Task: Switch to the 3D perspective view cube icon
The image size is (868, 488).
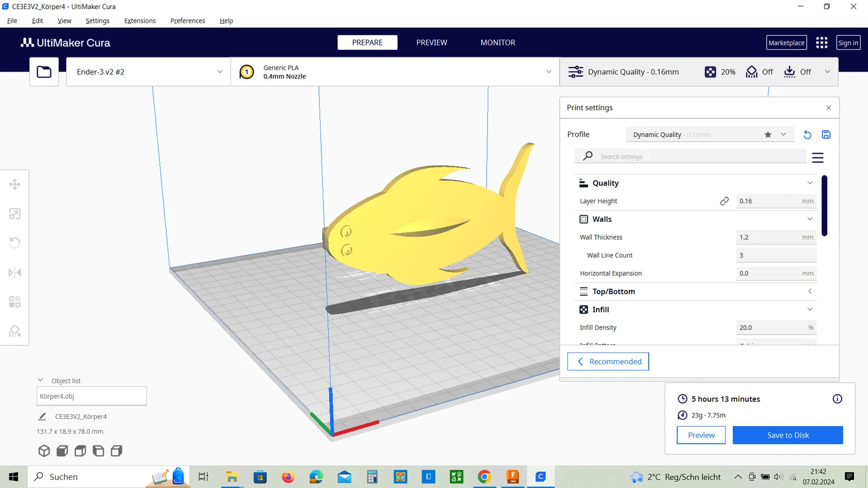Action: [x=44, y=451]
